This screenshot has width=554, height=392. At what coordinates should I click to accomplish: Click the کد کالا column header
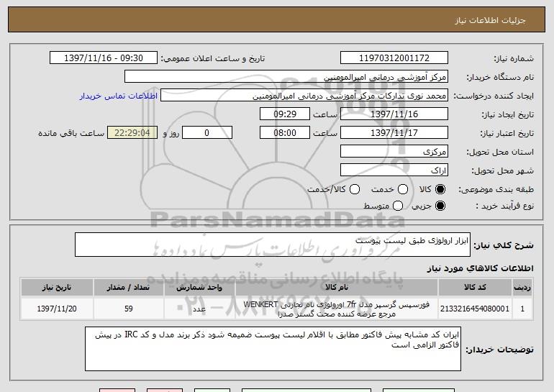pyautogui.click(x=475, y=288)
